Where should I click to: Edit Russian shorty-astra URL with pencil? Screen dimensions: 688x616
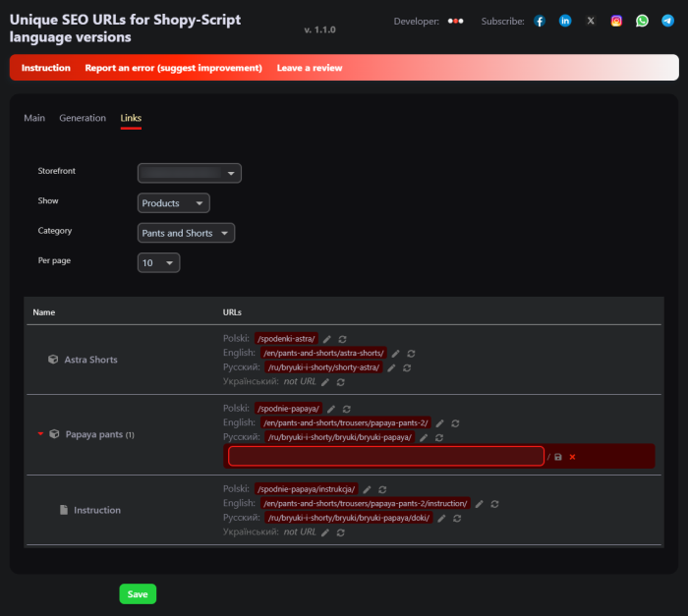391,367
